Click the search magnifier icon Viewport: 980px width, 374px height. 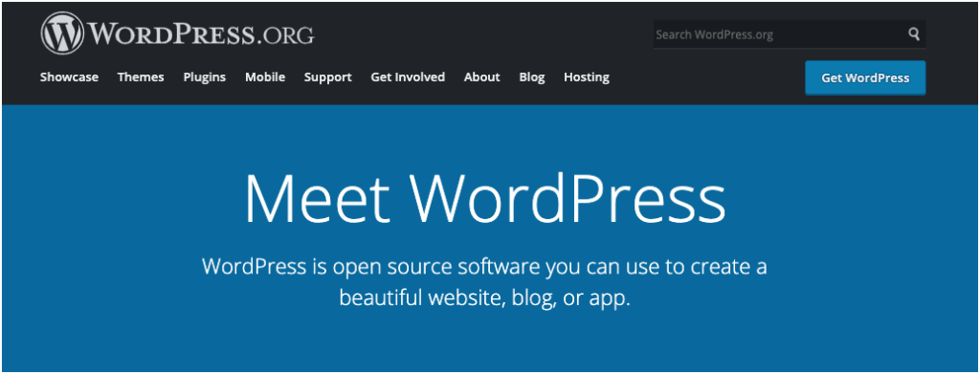(914, 34)
